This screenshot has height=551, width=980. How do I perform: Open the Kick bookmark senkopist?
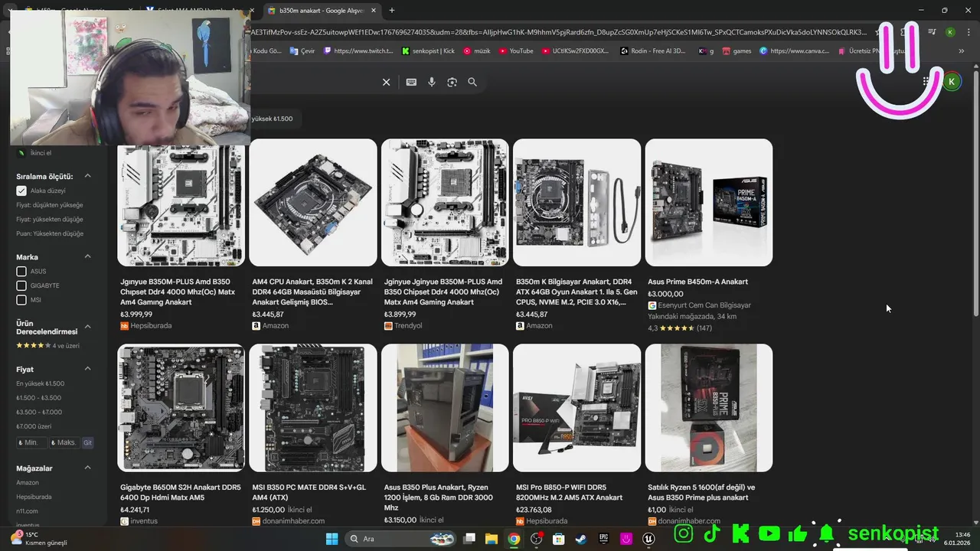428,51
